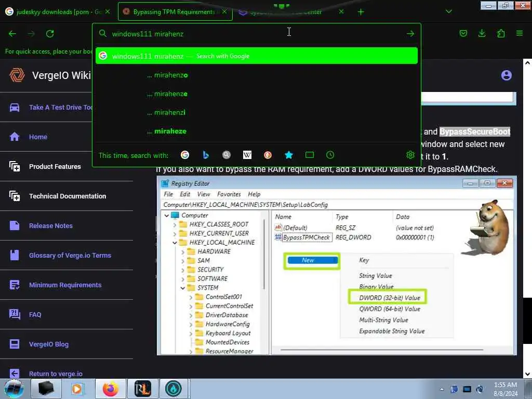Click the browser back arrow

coord(12,34)
